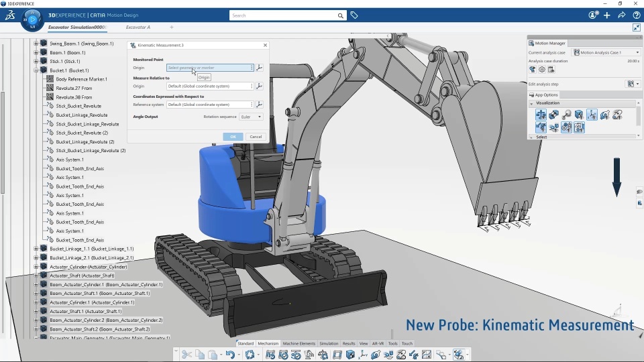Toggle the joint connector visualization option
Viewport: 644px width, 362px height.
553,115
